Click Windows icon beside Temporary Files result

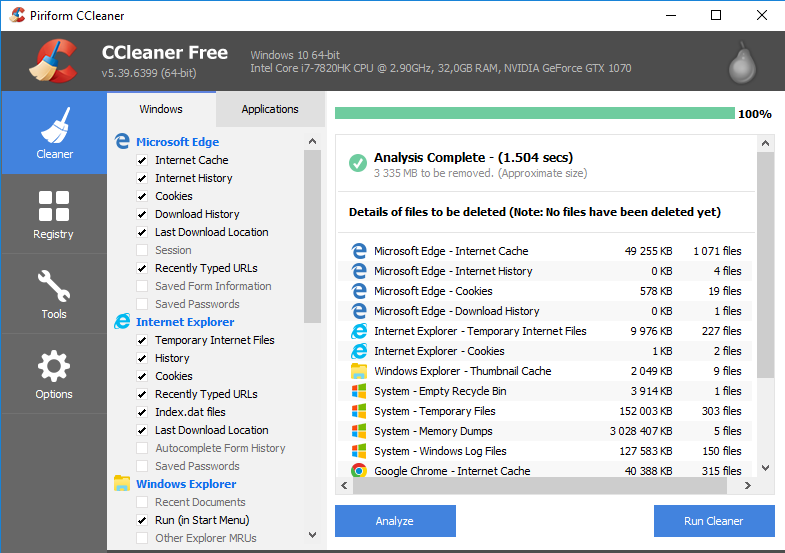pyautogui.click(x=359, y=411)
